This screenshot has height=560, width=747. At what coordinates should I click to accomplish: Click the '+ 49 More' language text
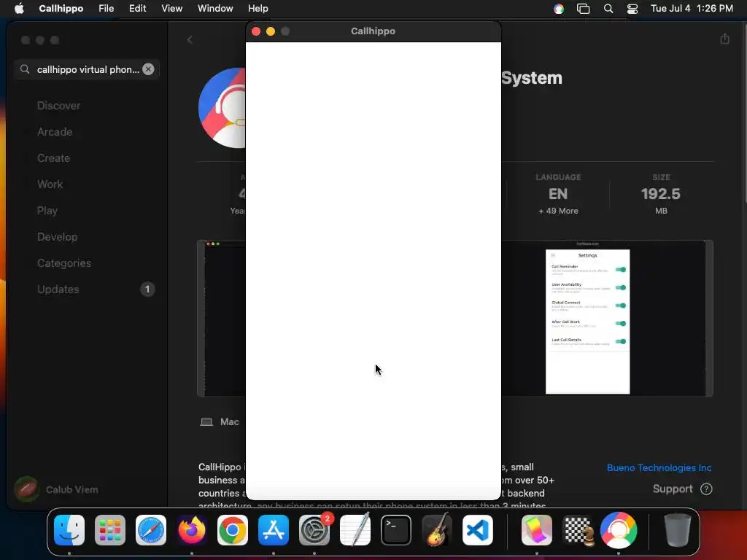pyautogui.click(x=558, y=211)
